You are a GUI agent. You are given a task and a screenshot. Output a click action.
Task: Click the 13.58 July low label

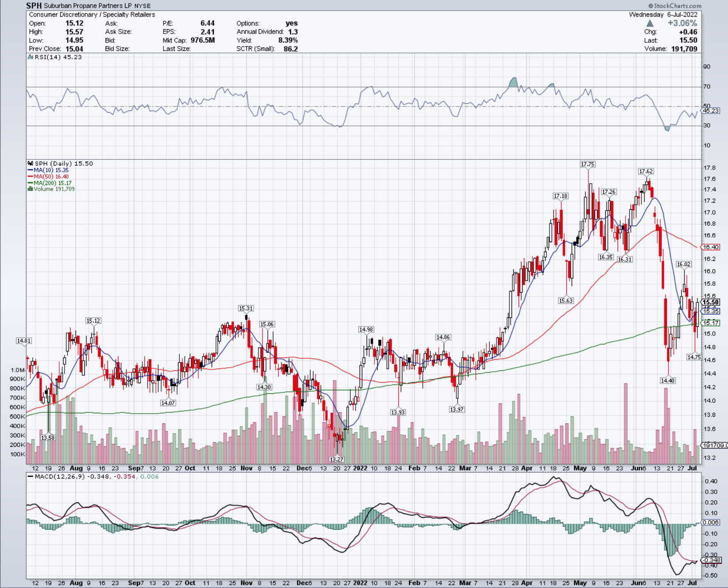[48, 438]
